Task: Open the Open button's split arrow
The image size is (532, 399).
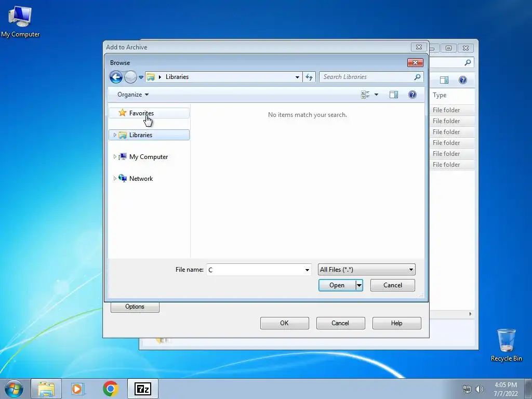Action: point(359,285)
